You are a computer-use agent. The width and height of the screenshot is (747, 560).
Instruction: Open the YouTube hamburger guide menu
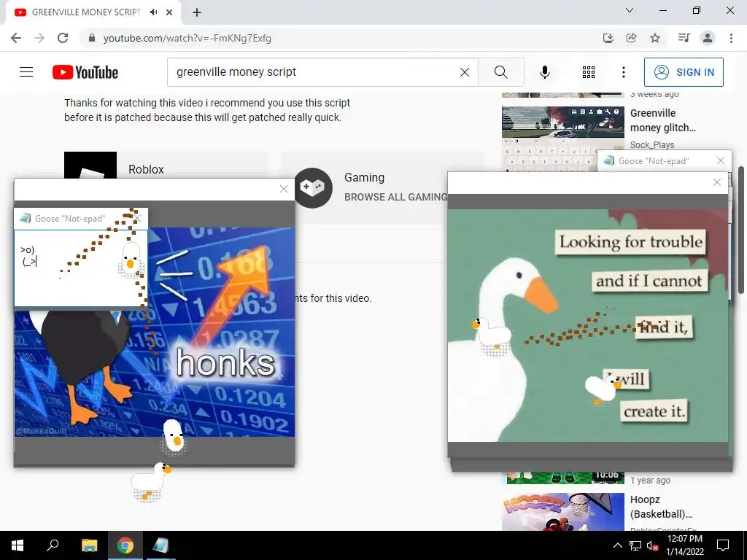[26, 72]
